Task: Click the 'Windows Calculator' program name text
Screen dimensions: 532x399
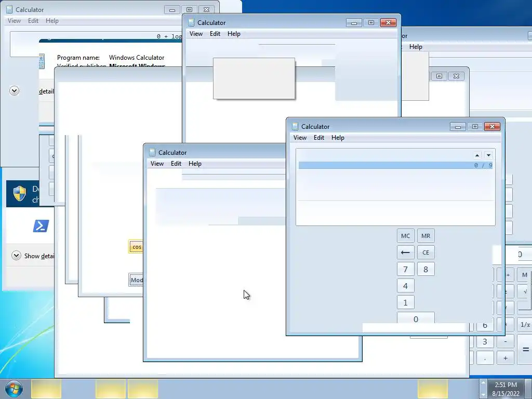Action: 137,58
